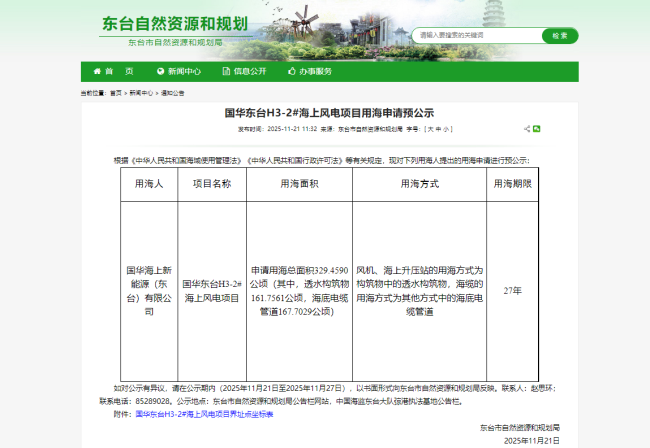Viewport: 650px width, 448px height.
Task: Click the publish time 2025-11-21 11:32
Action: pos(292,129)
